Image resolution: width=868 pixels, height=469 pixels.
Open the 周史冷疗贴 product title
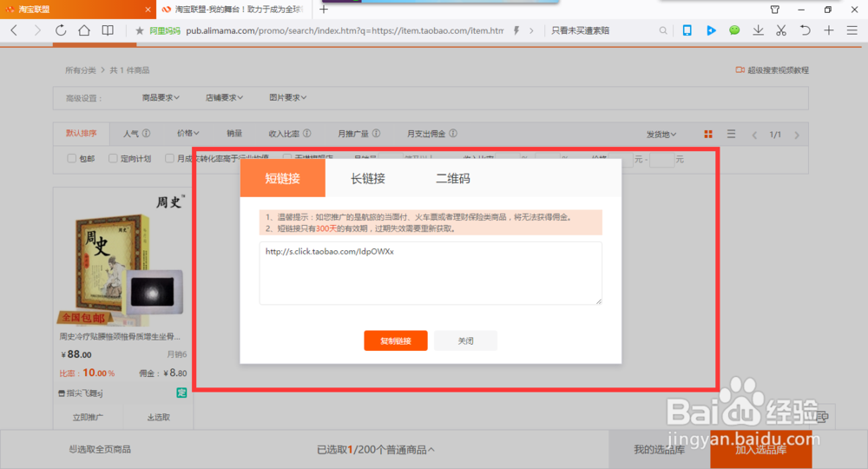[120, 337]
